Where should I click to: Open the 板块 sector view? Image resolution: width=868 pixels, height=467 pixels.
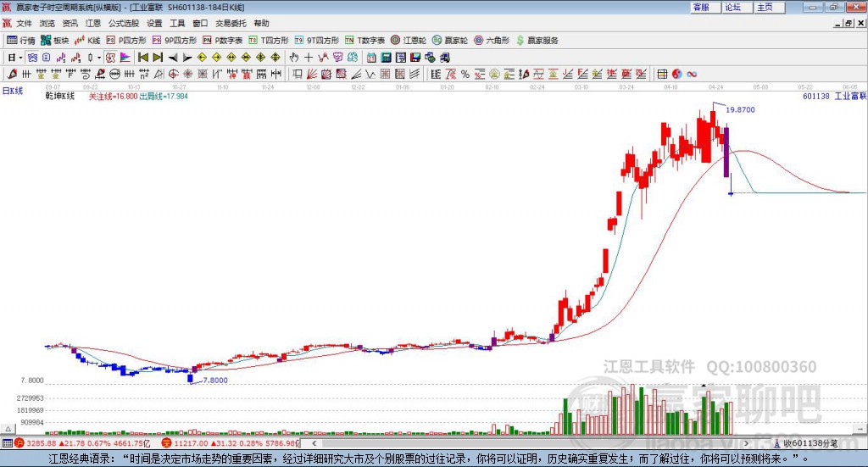point(54,41)
